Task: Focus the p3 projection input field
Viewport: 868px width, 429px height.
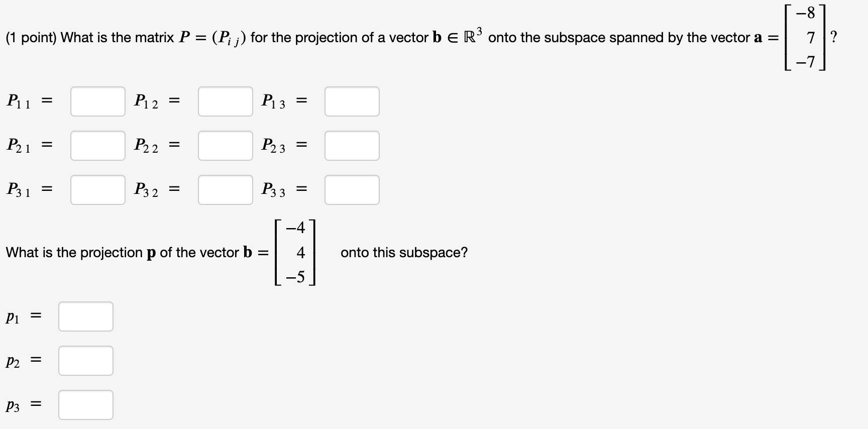Action: tap(86, 405)
